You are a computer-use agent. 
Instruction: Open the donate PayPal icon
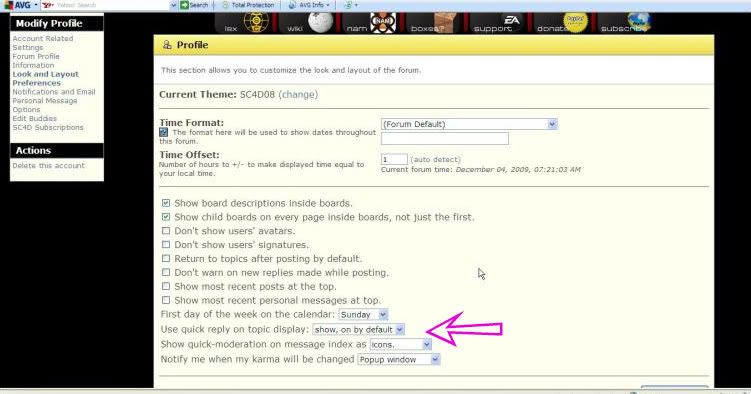point(575,22)
